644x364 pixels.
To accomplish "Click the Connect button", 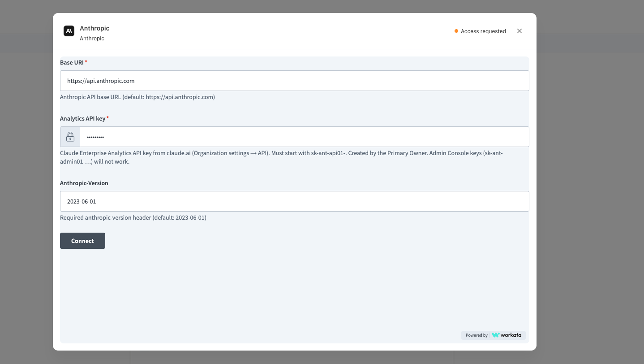I will 82,241.
